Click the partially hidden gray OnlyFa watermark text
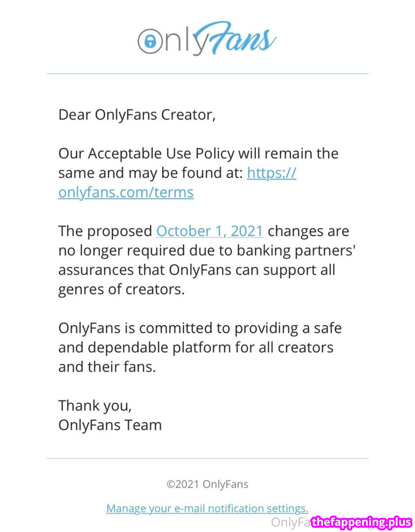 (290, 522)
